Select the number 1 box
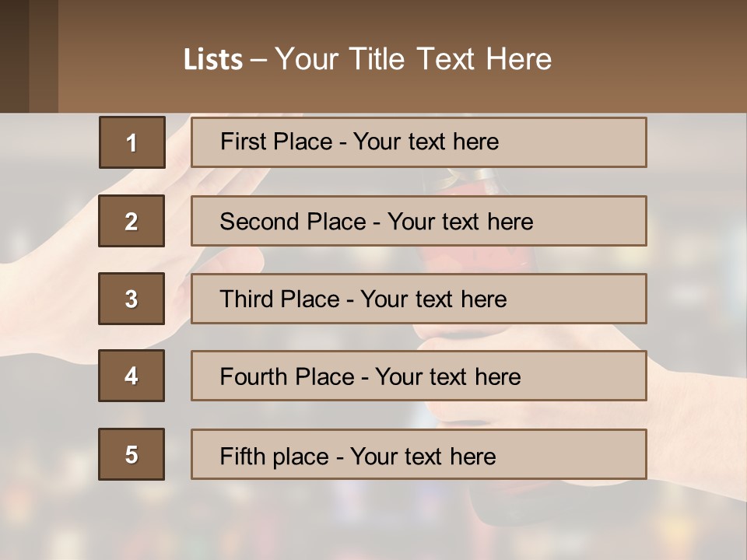 132,142
